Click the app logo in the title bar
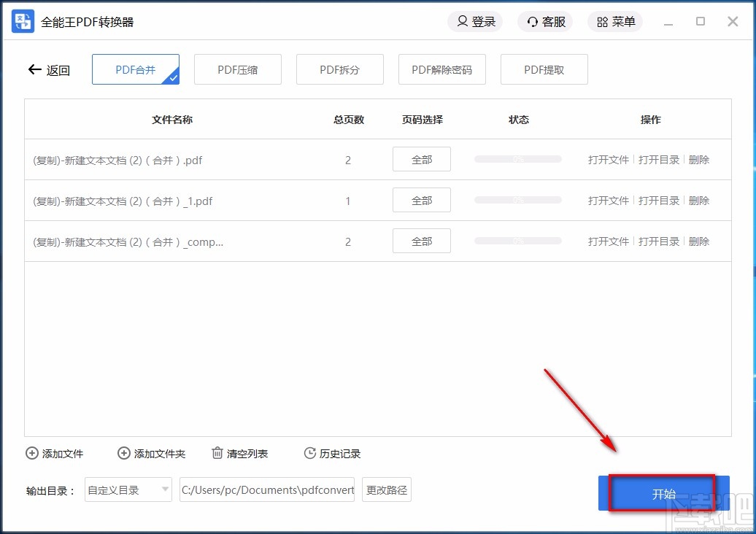Screen dimensions: 756x534 pos(22,21)
